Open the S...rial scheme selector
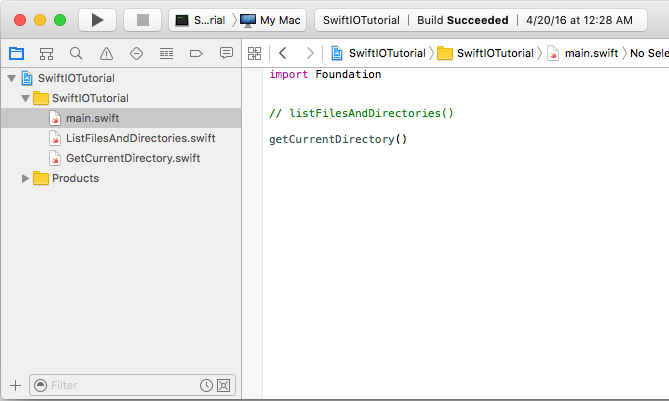Image resolution: width=669 pixels, height=401 pixels. pyautogui.click(x=202, y=20)
